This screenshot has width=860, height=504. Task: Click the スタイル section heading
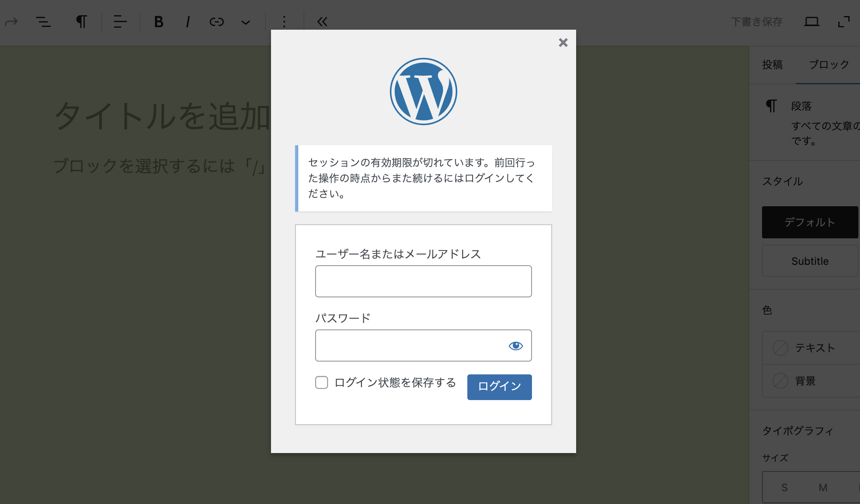point(783,181)
